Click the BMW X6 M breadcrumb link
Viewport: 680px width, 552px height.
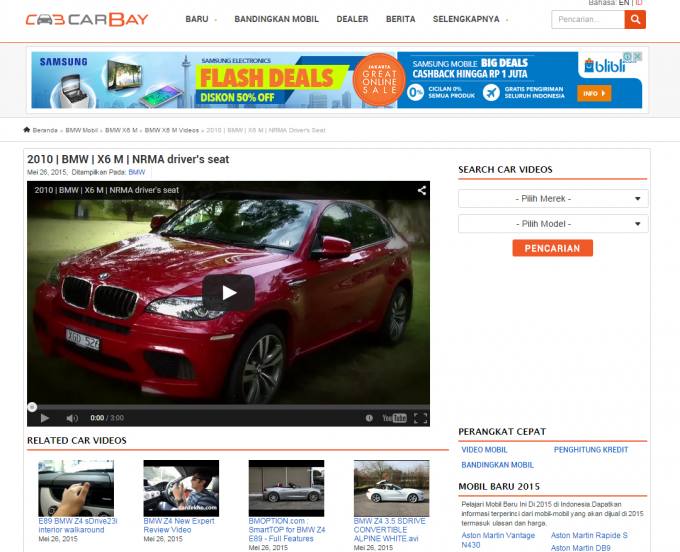pos(121,130)
